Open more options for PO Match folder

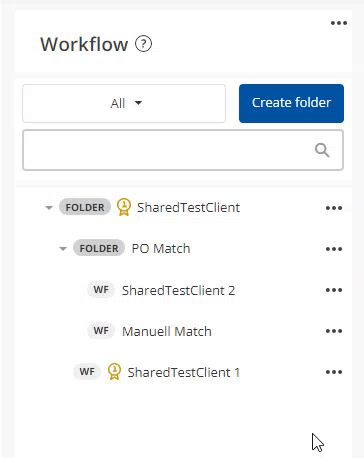[334, 249]
